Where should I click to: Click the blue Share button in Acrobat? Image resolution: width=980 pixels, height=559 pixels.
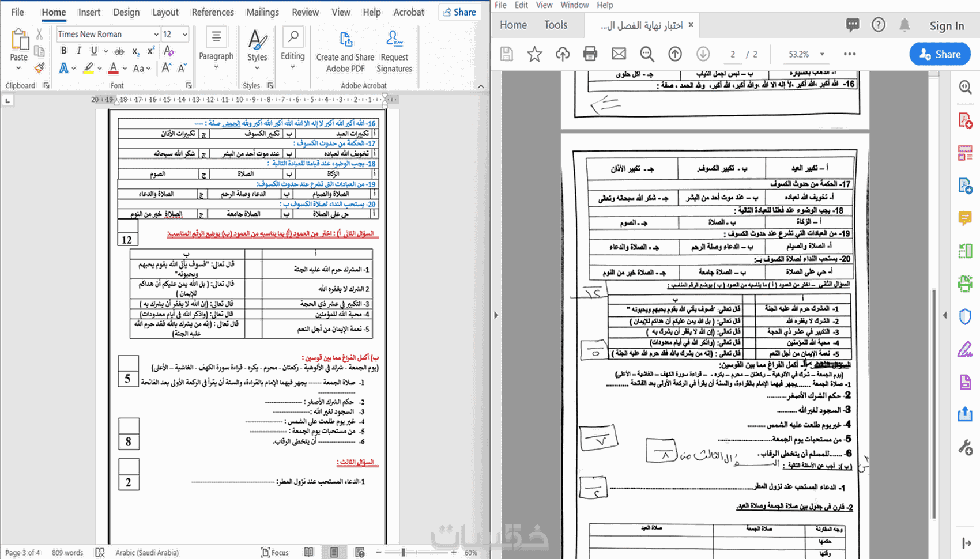pyautogui.click(x=940, y=54)
